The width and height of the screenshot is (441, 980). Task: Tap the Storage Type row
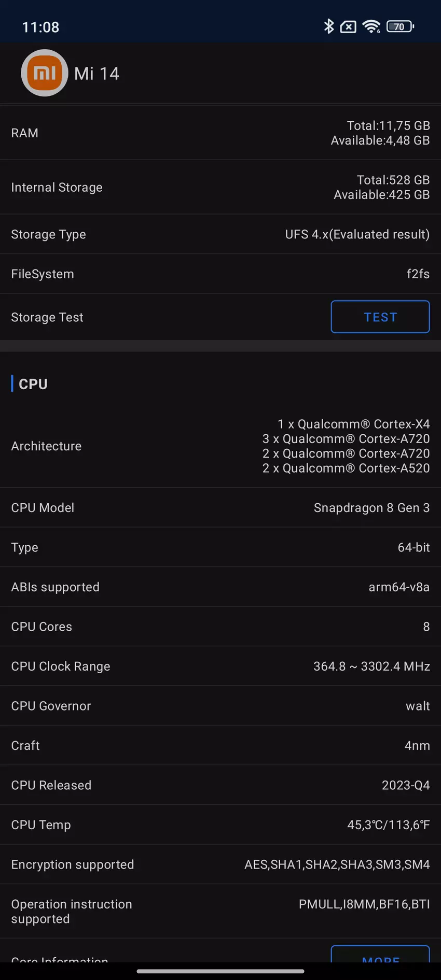click(220, 234)
